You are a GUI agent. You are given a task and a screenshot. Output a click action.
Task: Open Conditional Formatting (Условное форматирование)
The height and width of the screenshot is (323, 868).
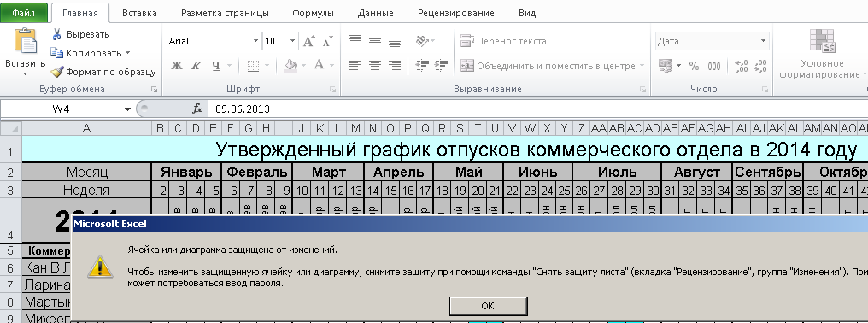click(822, 55)
